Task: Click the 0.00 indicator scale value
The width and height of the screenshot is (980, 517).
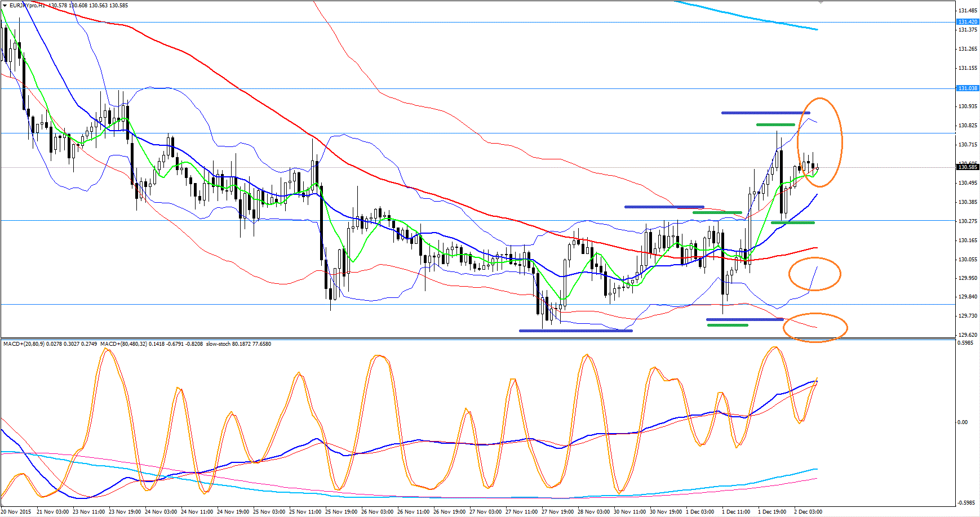Action: [963, 422]
